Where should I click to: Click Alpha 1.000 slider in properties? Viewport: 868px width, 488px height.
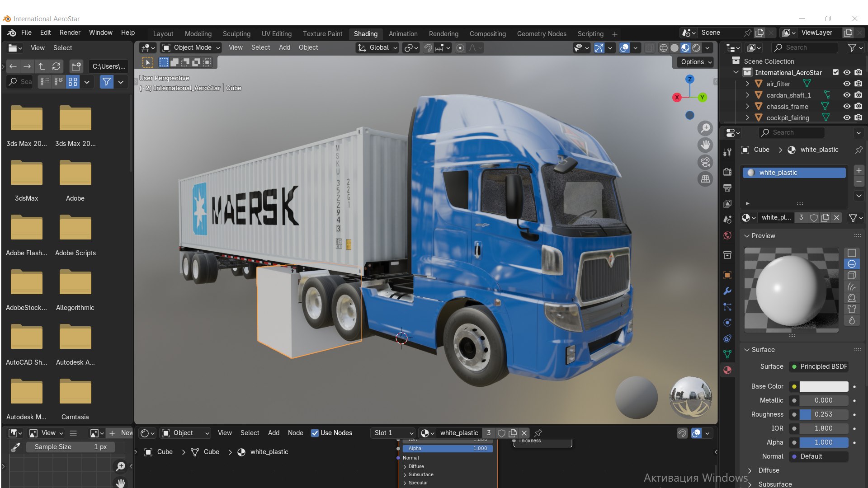tap(824, 442)
